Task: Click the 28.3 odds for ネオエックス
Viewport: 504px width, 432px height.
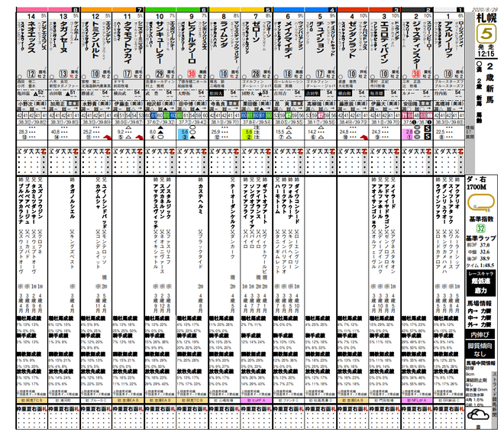Action: click(x=23, y=132)
